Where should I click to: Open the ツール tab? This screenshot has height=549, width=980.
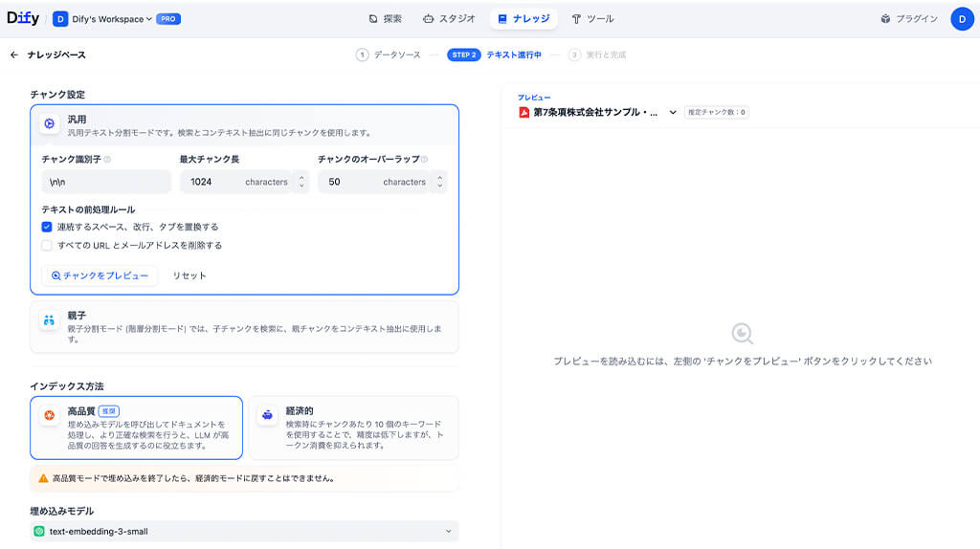pyautogui.click(x=592, y=18)
